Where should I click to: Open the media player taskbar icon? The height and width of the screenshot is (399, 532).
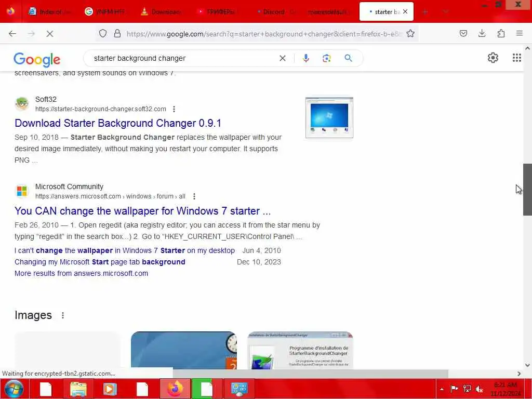click(x=110, y=389)
